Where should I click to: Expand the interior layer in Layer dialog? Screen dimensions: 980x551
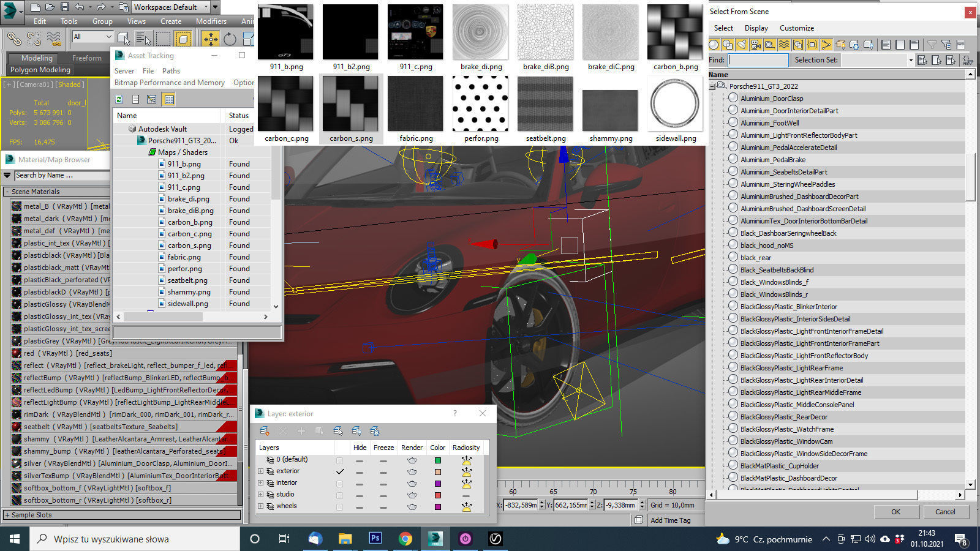pos(260,483)
